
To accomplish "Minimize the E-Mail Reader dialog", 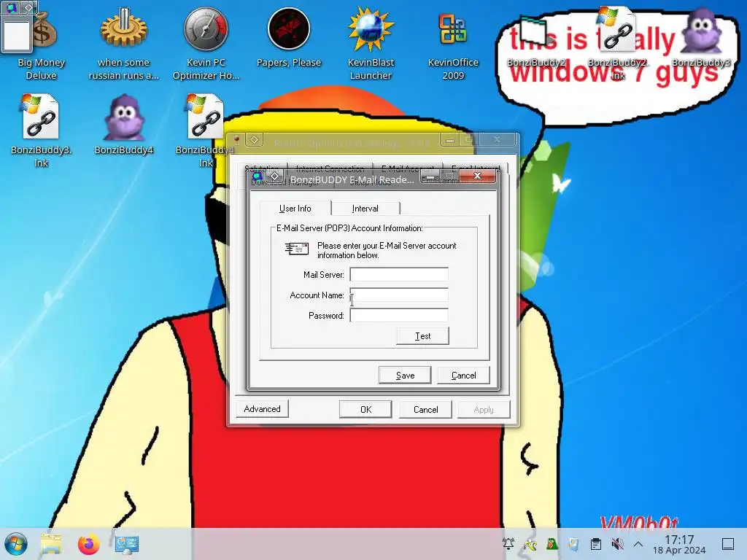I will [x=430, y=176].
